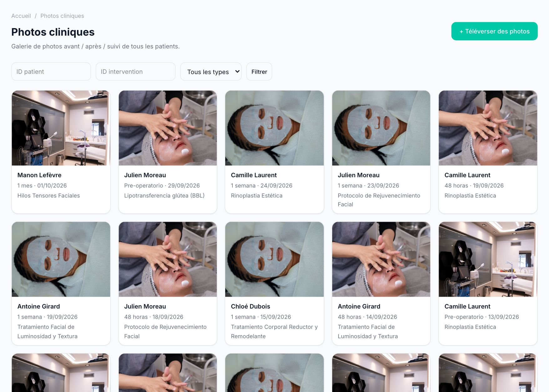
Task: Open Julien Moreau's photo dated 23/09/2026
Action: point(381,128)
